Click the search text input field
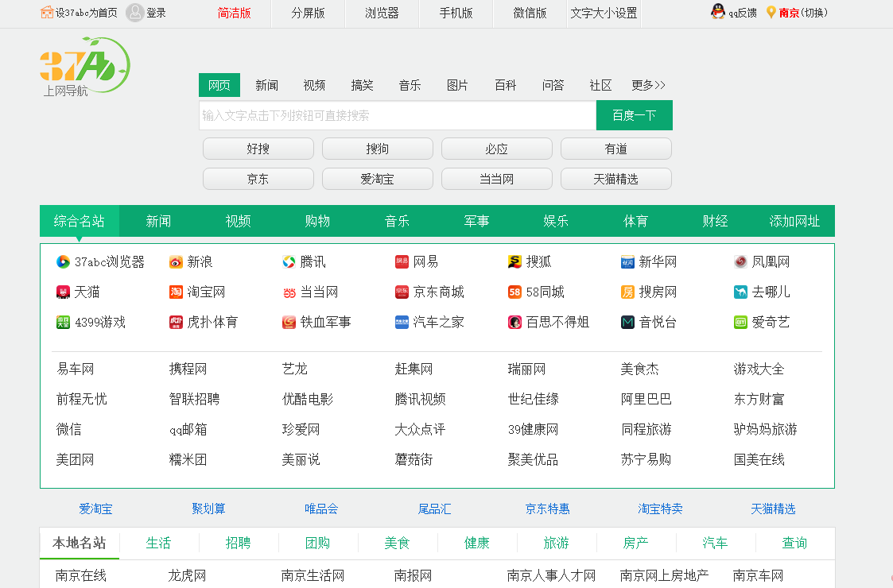 click(398, 115)
